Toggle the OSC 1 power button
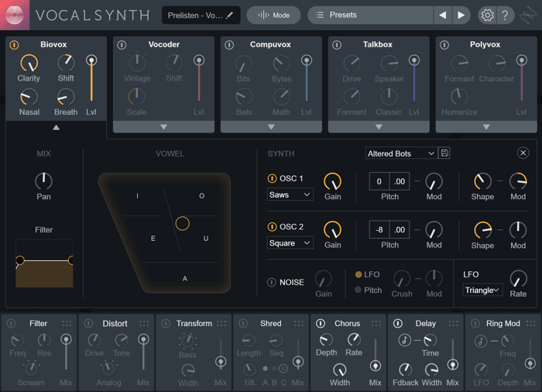The image size is (542, 392). pos(272,178)
